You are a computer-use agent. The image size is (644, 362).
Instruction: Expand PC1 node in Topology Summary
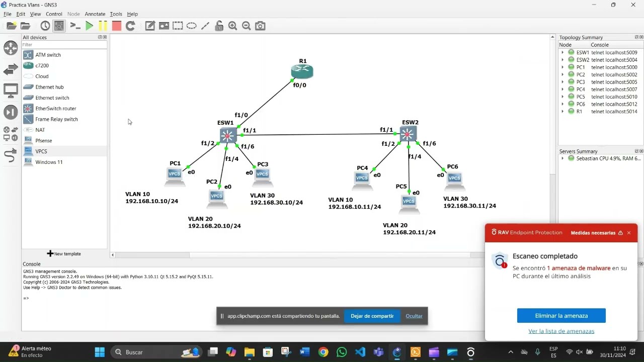pyautogui.click(x=562, y=67)
